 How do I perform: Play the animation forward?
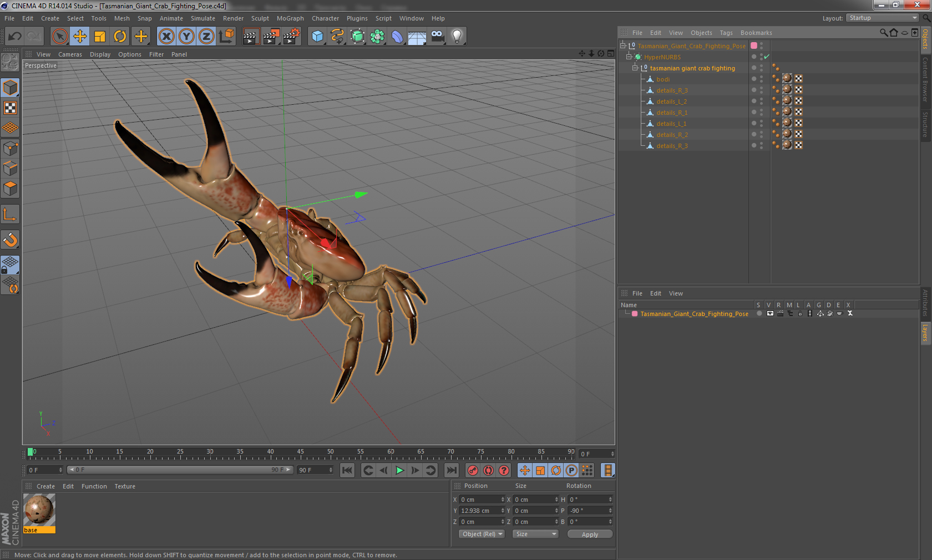point(399,470)
